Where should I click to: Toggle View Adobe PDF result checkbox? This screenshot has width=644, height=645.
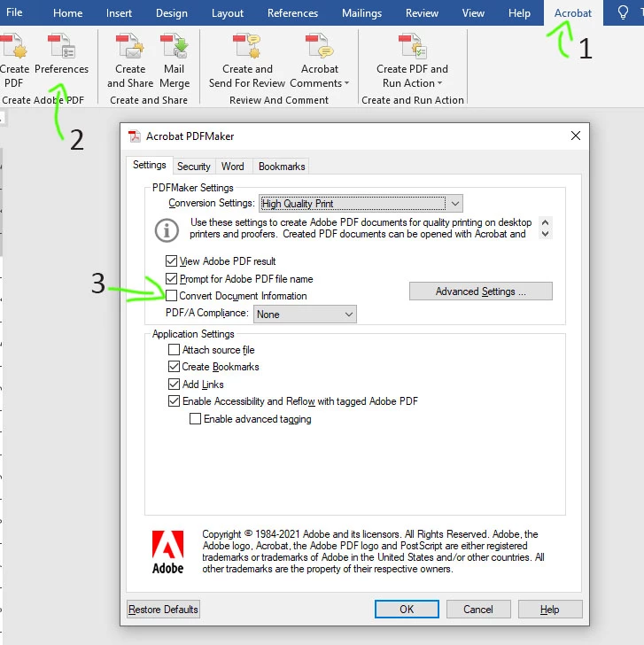pos(172,260)
